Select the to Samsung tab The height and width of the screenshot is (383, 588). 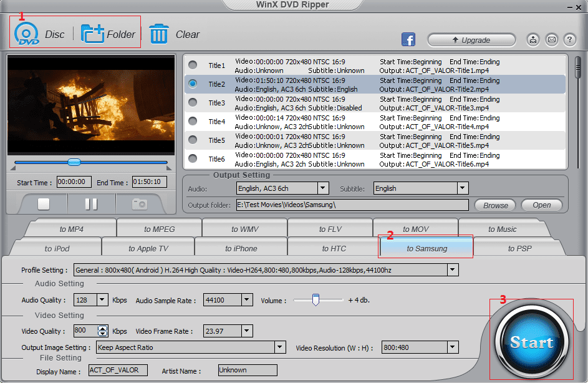[427, 248]
